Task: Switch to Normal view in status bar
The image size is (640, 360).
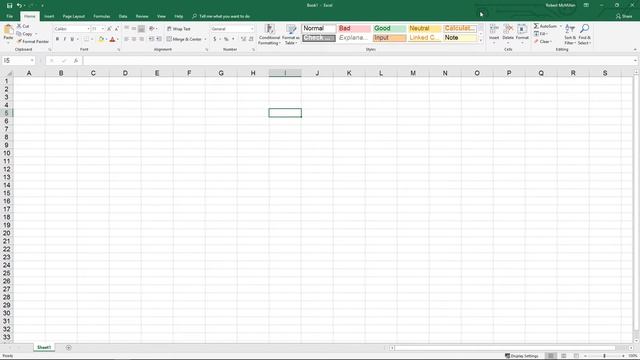Action: tap(551, 356)
